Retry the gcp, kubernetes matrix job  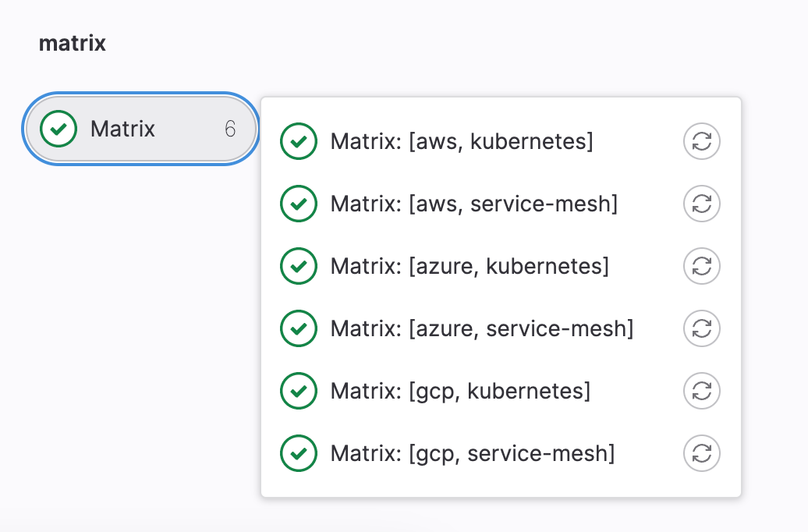point(701,391)
